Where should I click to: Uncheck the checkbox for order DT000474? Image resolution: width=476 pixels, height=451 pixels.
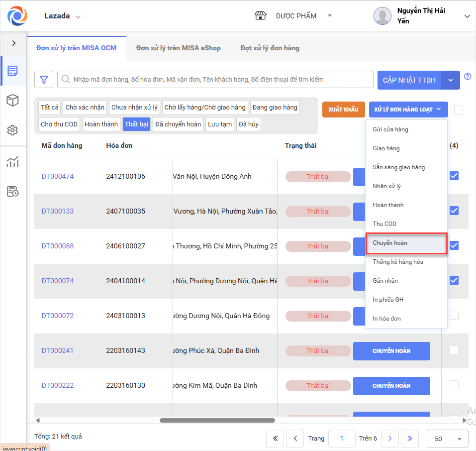[x=454, y=176]
